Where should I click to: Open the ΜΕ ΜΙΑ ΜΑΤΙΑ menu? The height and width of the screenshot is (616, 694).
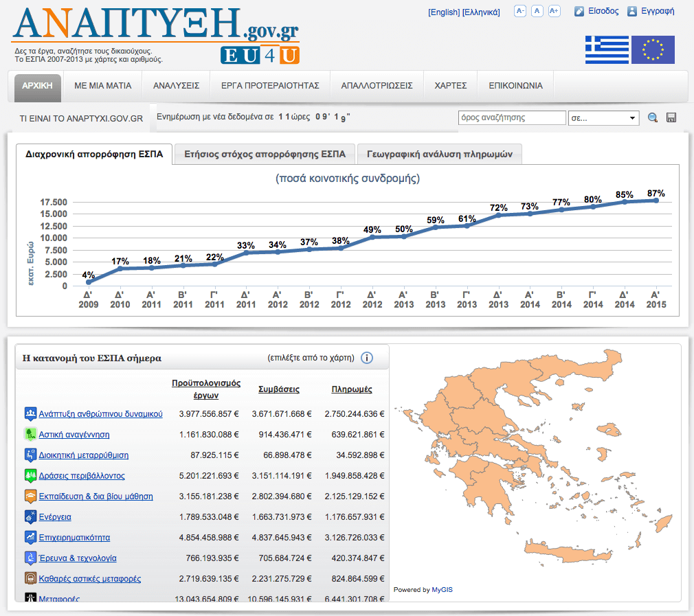102,86
